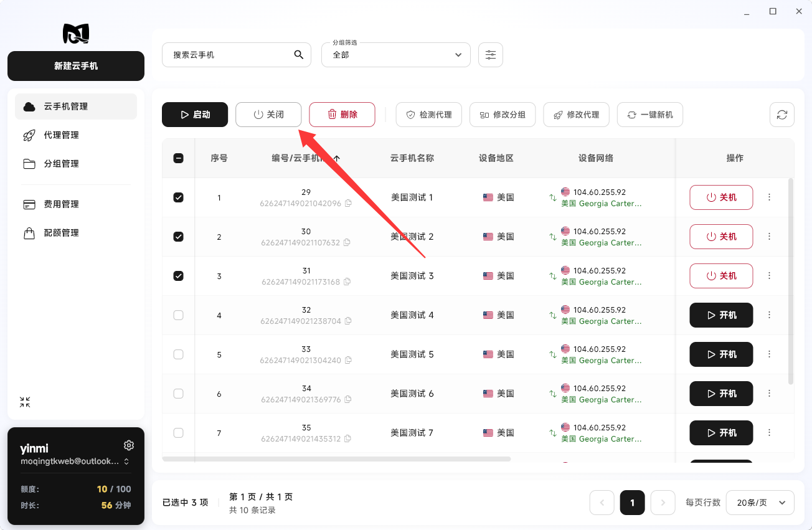Screen dimensions: 812x530
Task: Click the vertical table scrollbar
Action: point(791,281)
